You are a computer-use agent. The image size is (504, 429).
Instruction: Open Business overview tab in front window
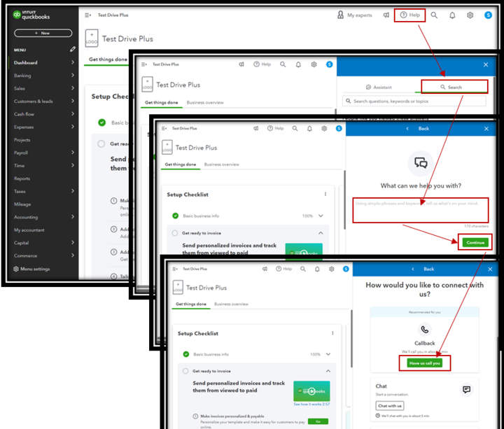(231, 304)
